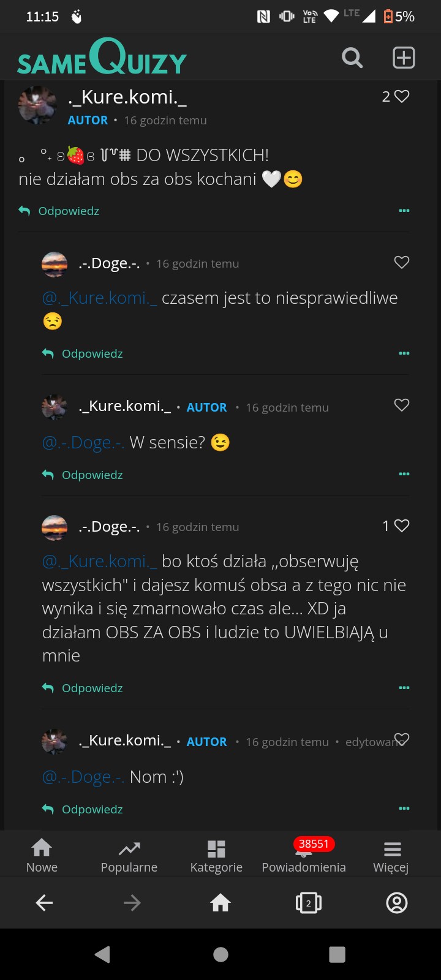441x980 pixels.
Task: Go to browser home page icon
Action: coord(221,903)
